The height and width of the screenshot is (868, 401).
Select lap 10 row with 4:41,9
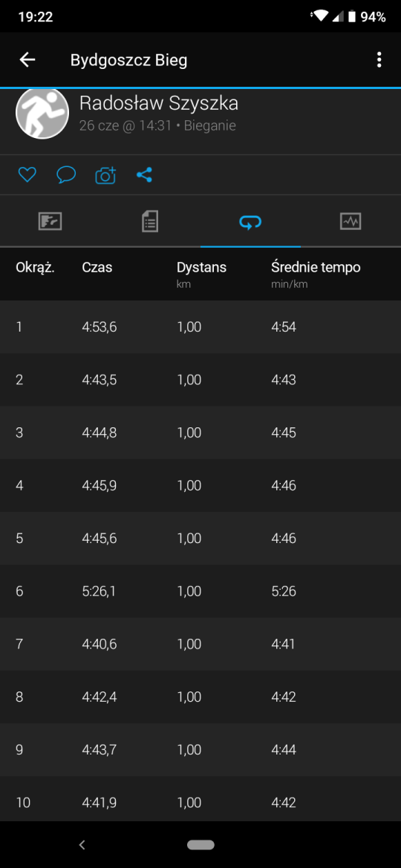(x=200, y=800)
